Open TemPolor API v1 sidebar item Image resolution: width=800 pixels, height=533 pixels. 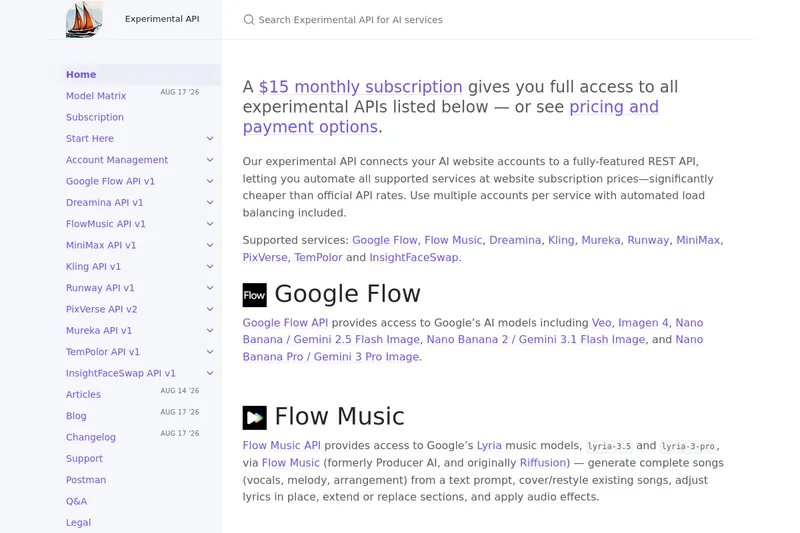(x=103, y=352)
